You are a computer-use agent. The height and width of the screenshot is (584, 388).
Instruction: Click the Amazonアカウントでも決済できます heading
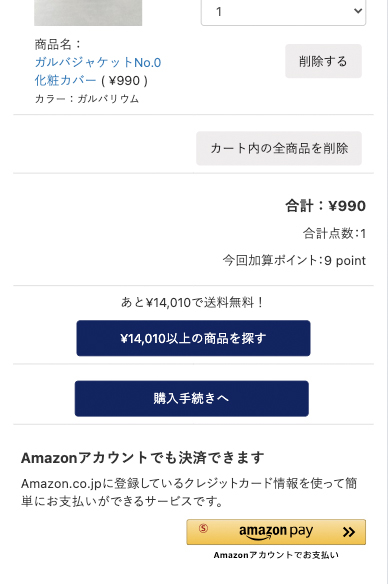143,458
